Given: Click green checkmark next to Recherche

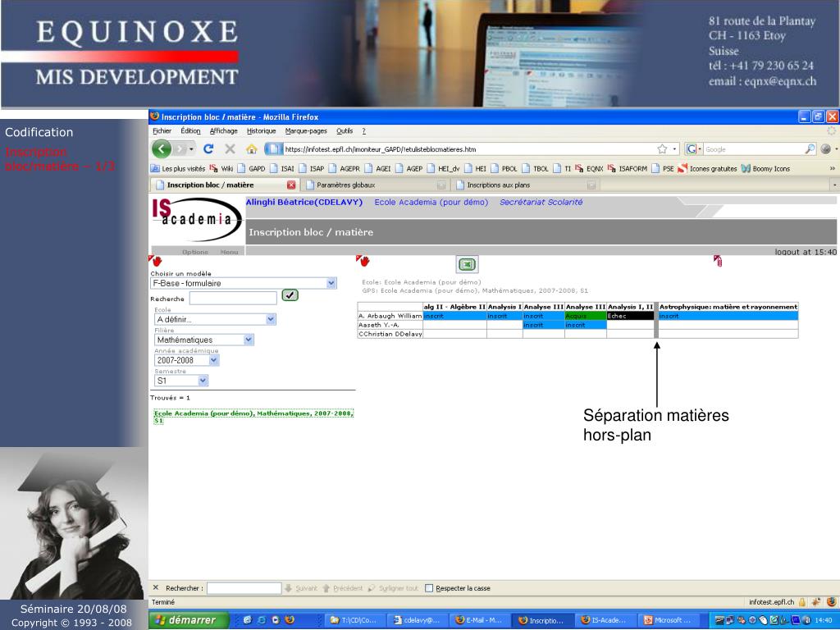Looking at the screenshot, I should click(x=290, y=295).
